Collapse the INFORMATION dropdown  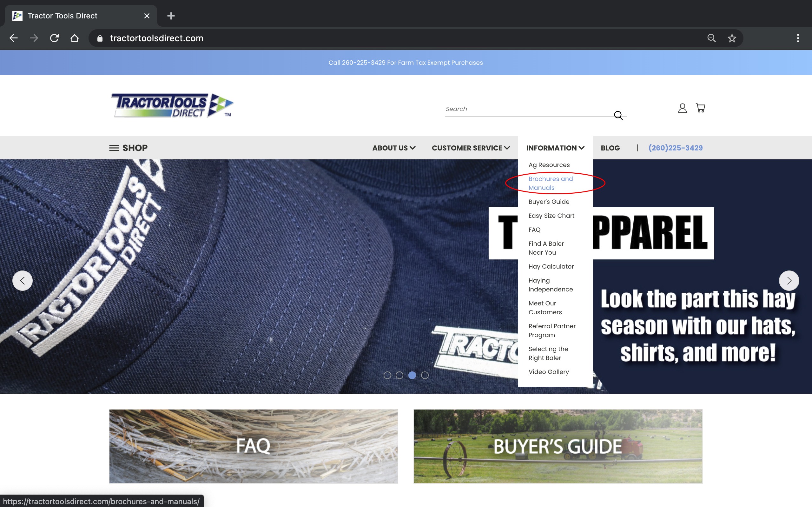555,148
